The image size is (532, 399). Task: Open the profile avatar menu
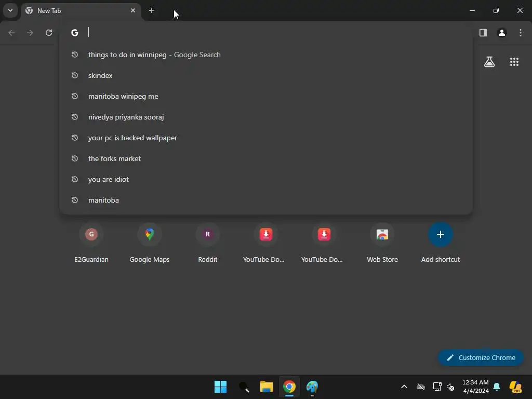click(502, 33)
